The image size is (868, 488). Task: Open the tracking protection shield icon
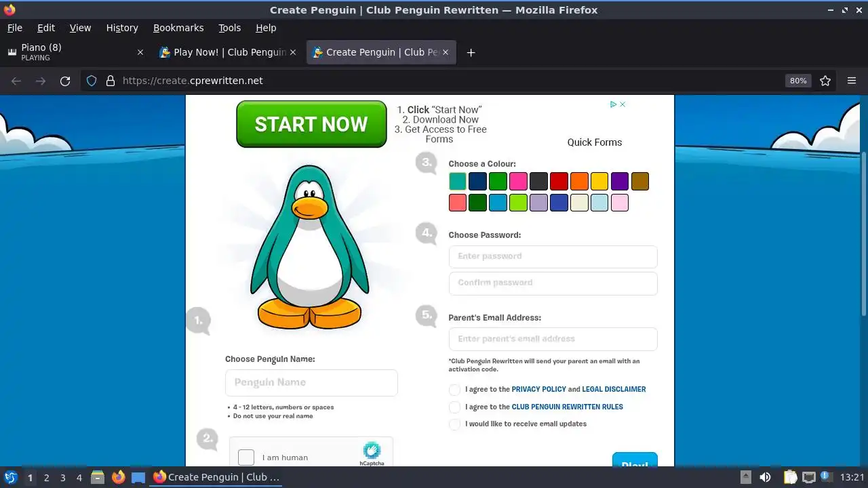click(x=92, y=81)
